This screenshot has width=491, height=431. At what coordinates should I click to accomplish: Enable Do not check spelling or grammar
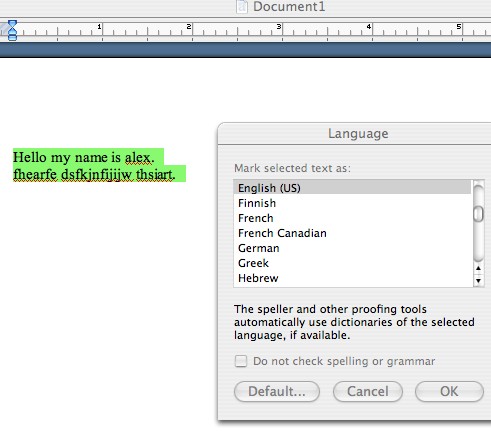pos(241,361)
